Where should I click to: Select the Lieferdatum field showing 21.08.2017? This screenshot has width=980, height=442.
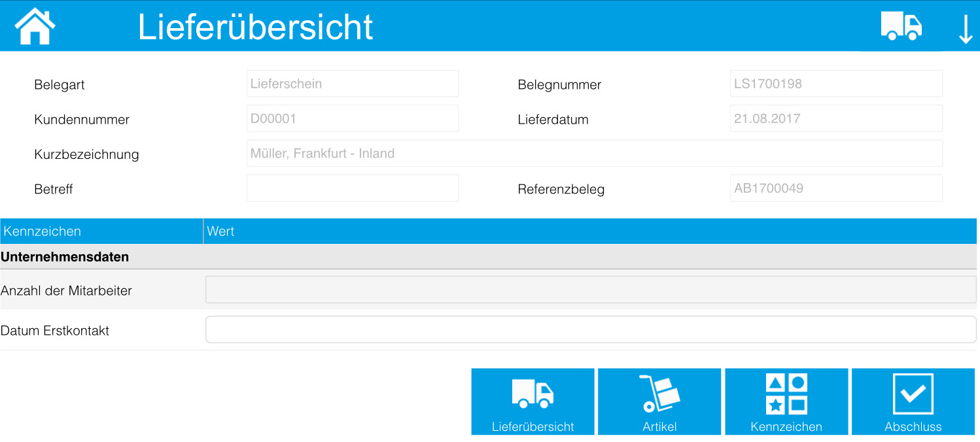[835, 118]
